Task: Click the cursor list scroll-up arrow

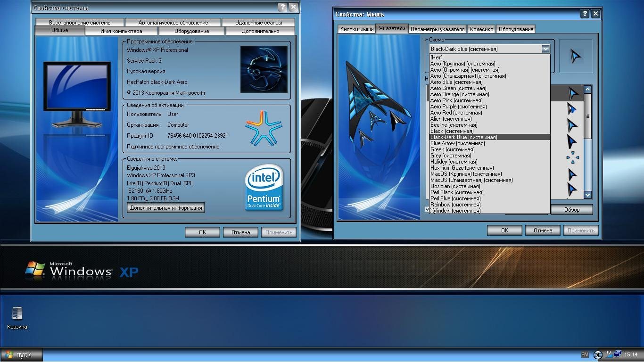Action: coord(587,90)
